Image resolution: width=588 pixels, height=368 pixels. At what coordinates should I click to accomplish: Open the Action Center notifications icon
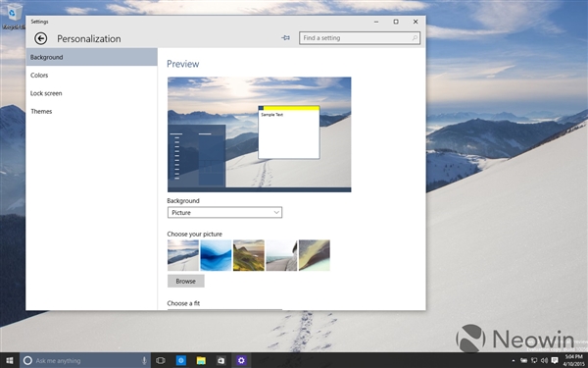point(555,361)
